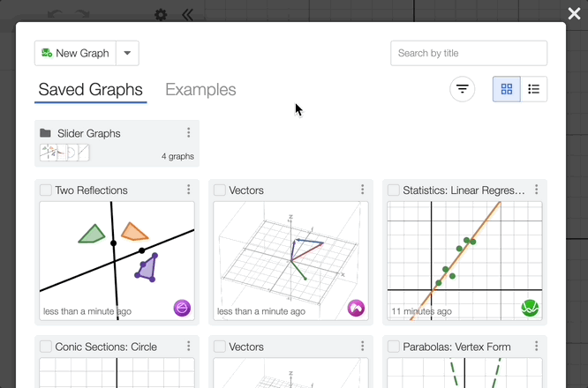Switch to the Examples tab
Viewport: 588px width, 388px height.
(x=200, y=90)
